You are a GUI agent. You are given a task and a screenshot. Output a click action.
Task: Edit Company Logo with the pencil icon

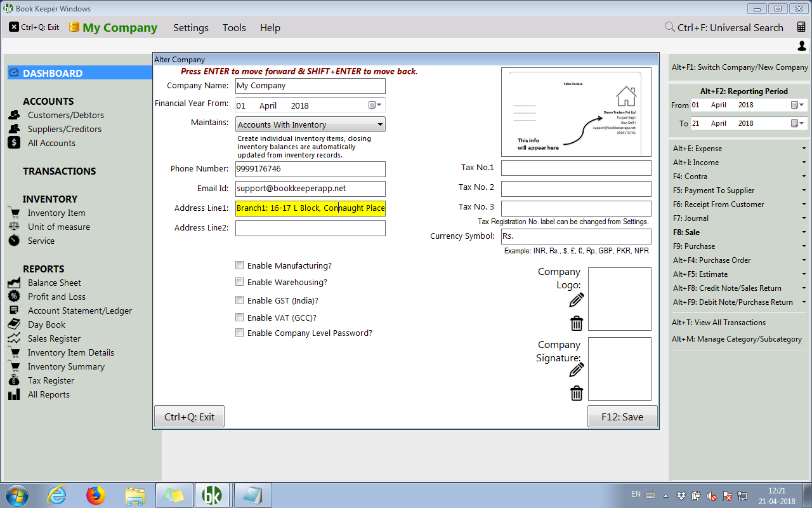577,300
